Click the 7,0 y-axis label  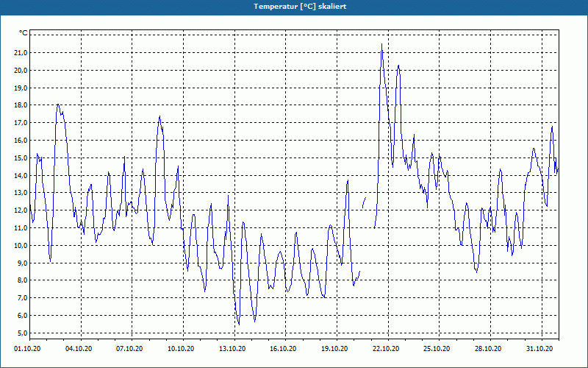(x=22, y=298)
